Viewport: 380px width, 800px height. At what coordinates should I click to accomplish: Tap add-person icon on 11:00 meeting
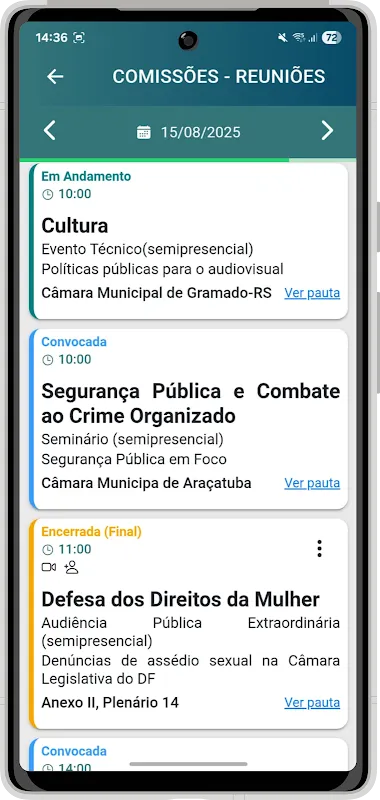(x=71, y=567)
